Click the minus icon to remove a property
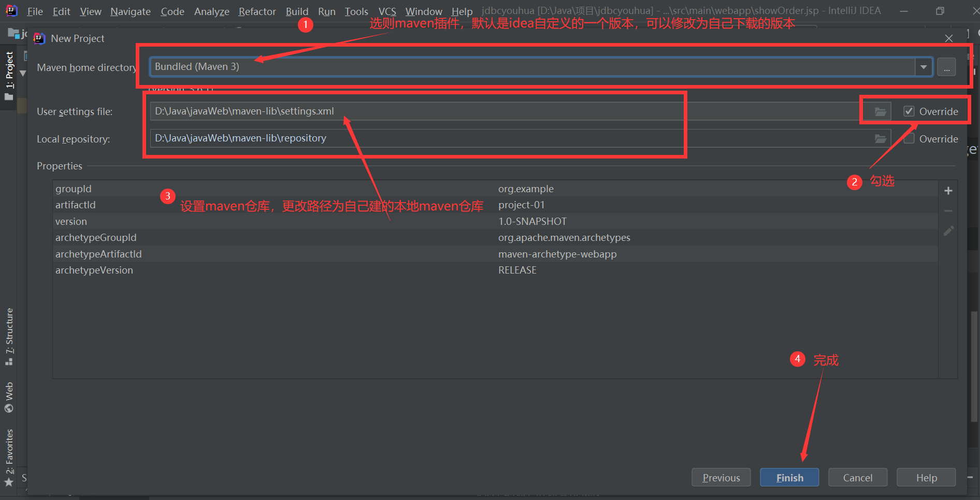This screenshot has height=500, width=980. (948, 211)
